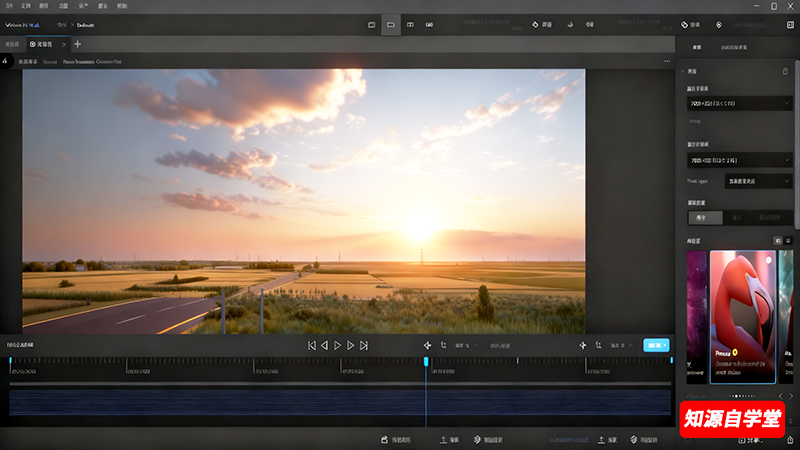Switch to grid view in the thumbnails section
Viewport: 800px width, 450px height.
pos(777,241)
